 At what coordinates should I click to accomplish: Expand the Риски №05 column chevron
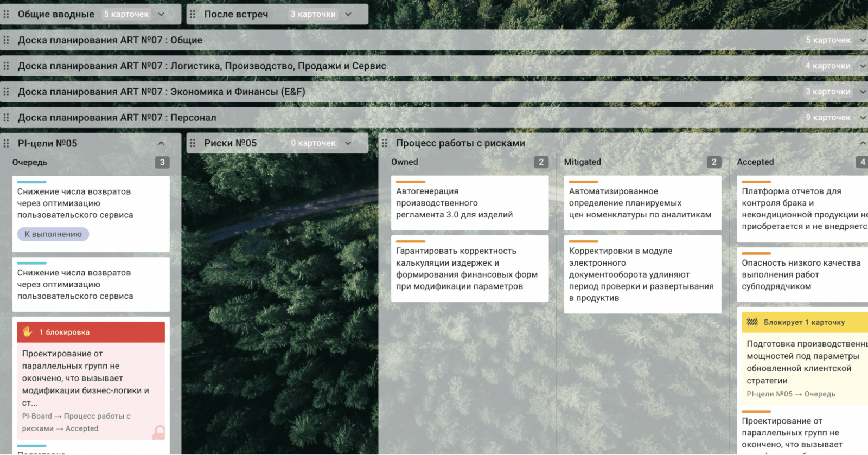pyautogui.click(x=348, y=143)
